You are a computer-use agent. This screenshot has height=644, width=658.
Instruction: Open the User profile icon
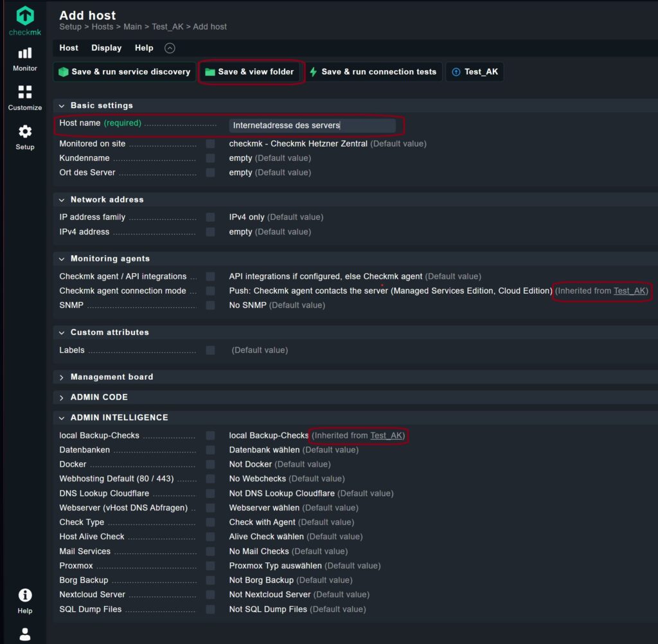pyautogui.click(x=25, y=634)
